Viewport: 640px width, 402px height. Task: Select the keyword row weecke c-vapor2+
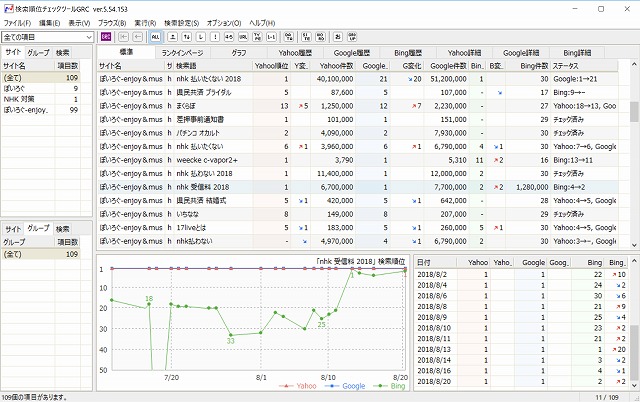point(358,160)
